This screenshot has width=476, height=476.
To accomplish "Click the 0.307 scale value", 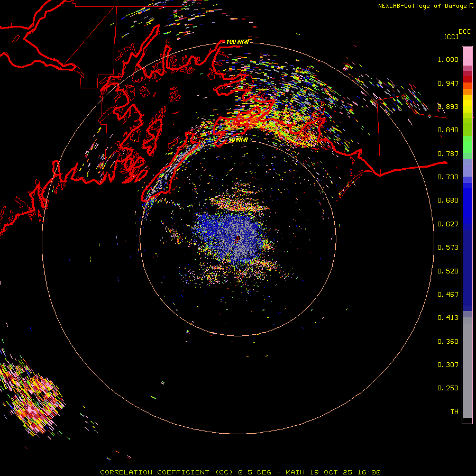I will click(448, 365).
